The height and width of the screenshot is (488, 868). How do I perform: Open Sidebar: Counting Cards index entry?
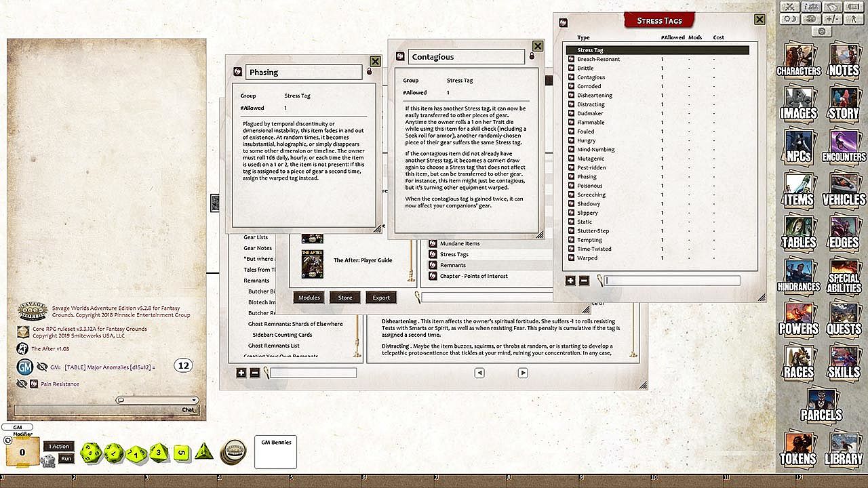coord(283,335)
